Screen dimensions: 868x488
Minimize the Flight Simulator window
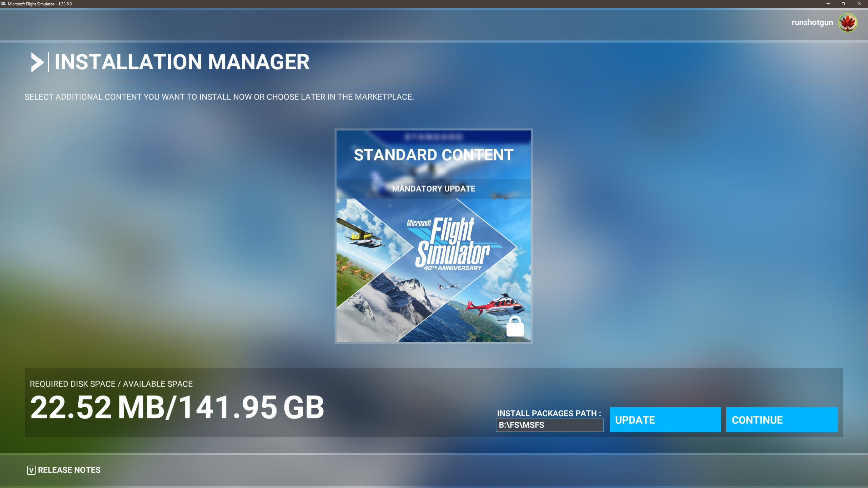(828, 4)
